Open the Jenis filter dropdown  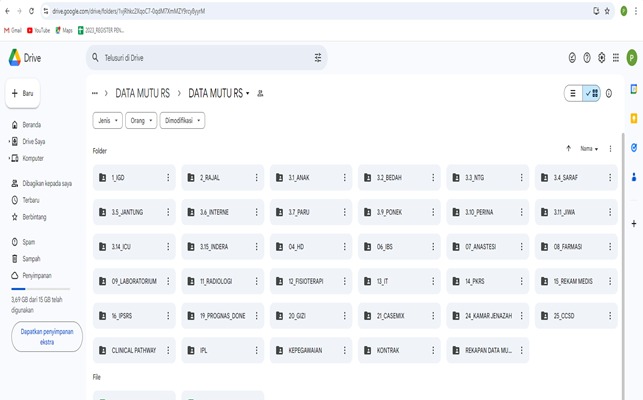tap(106, 120)
